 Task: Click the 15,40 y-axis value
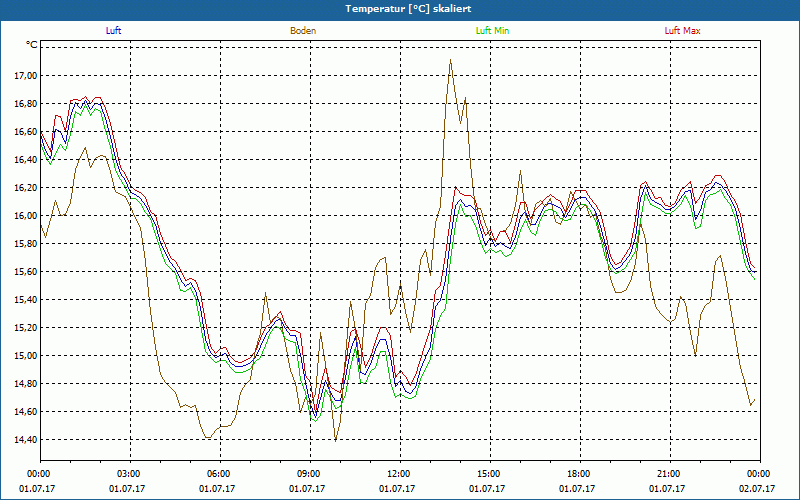click(x=27, y=300)
